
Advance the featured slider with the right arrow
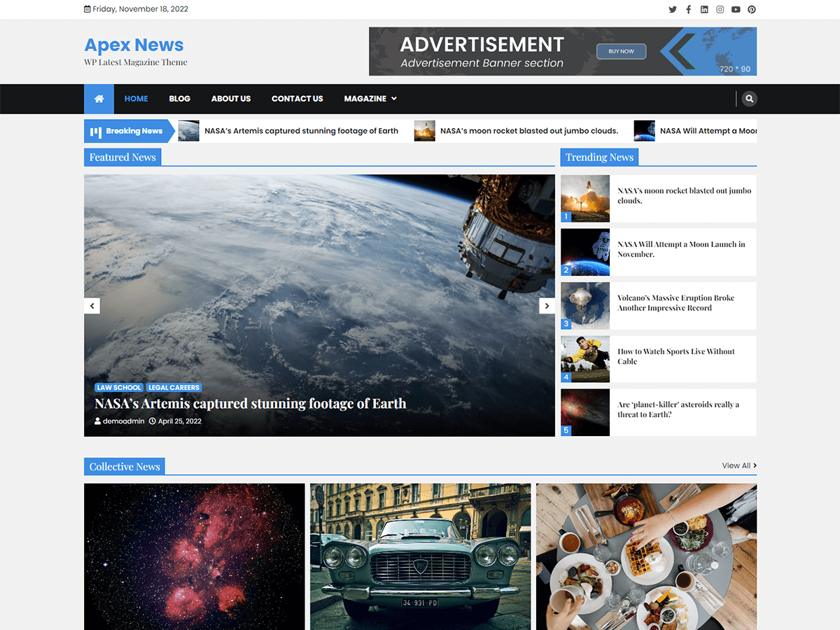[547, 306]
